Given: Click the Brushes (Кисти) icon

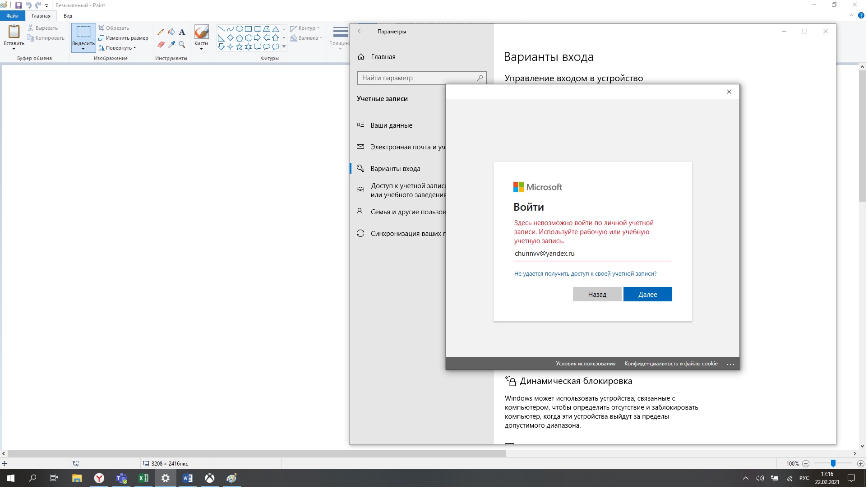Looking at the screenshot, I should [x=201, y=32].
